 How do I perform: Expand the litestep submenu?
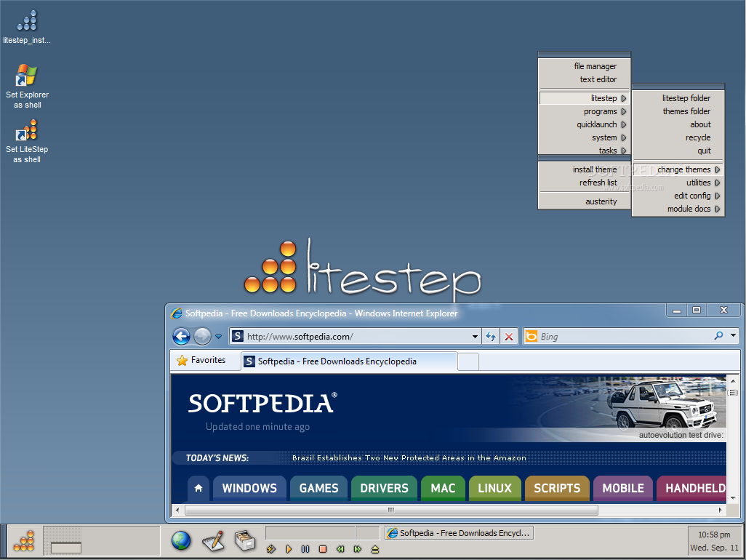[x=585, y=98]
